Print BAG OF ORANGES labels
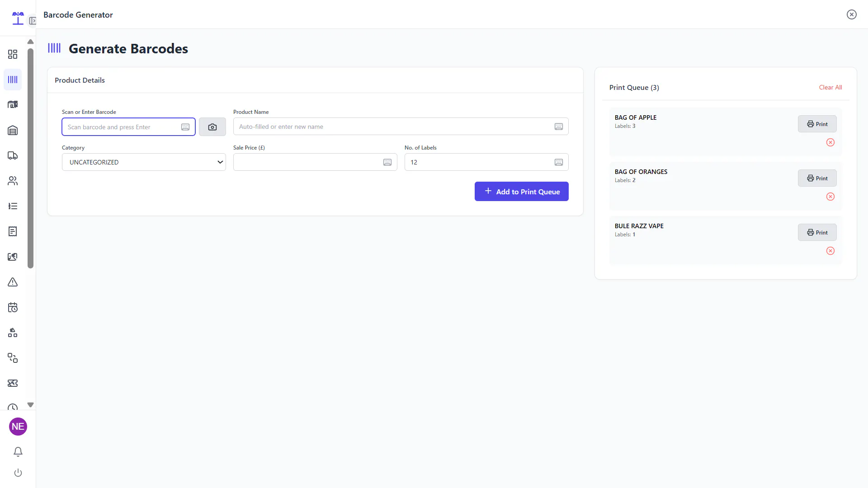Image resolution: width=868 pixels, height=488 pixels. point(817,178)
